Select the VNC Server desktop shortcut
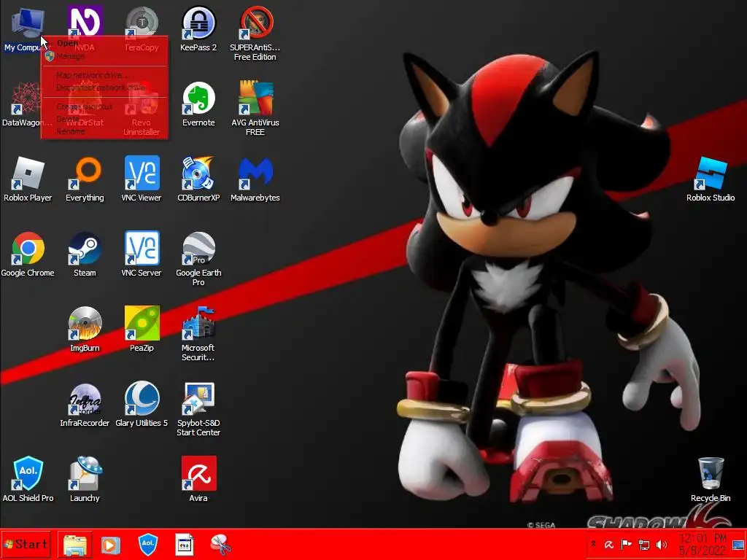 [142, 254]
